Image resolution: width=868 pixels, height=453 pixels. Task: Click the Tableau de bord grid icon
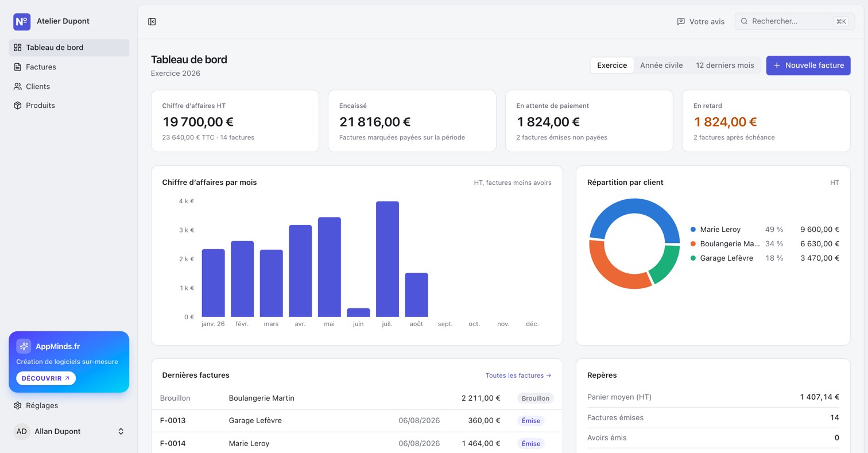[x=18, y=48]
